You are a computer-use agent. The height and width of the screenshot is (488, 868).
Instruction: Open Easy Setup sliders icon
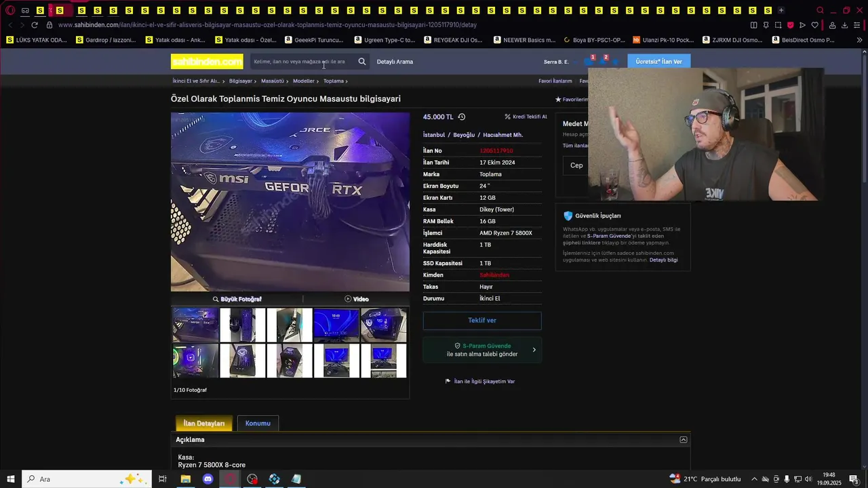pyautogui.click(x=858, y=25)
